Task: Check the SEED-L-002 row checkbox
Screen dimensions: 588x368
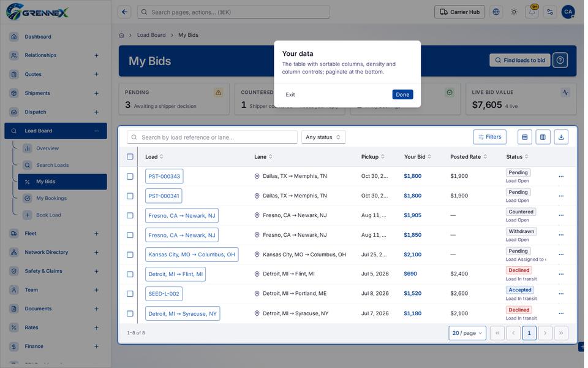Action: coord(130,294)
